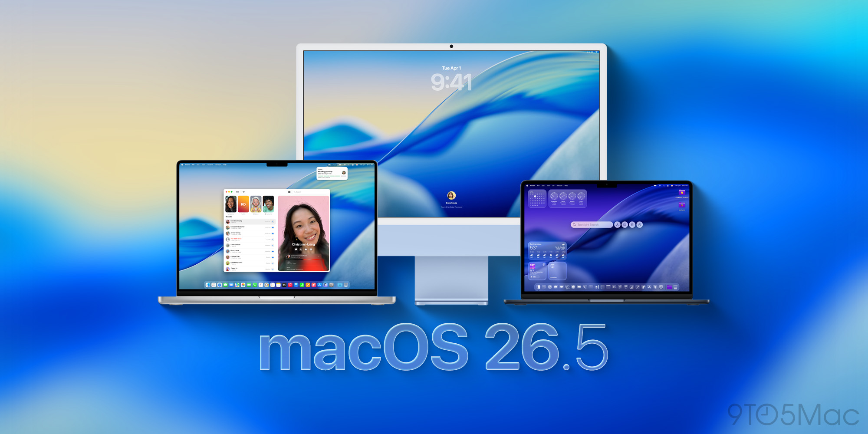Open the world clocks widget on right MacBook
The width and height of the screenshot is (868, 434).
pyautogui.click(x=568, y=198)
